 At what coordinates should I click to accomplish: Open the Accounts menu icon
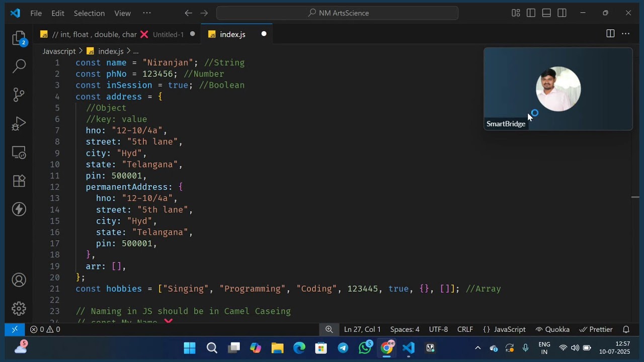[19, 280]
